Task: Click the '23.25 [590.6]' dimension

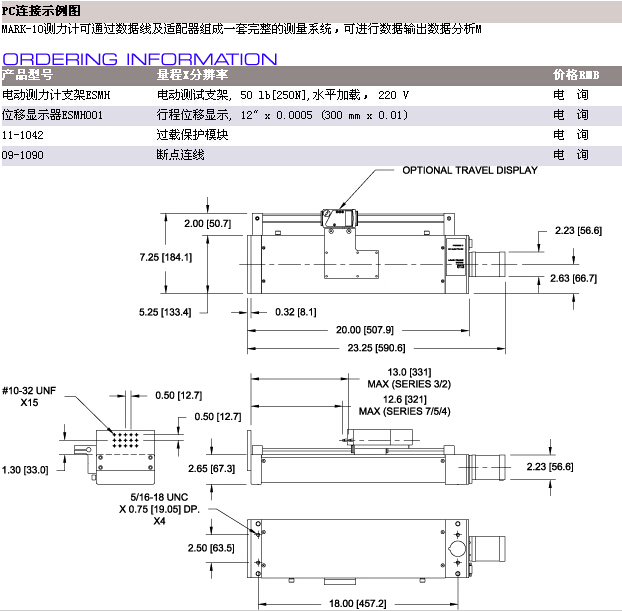Action: tap(376, 348)
